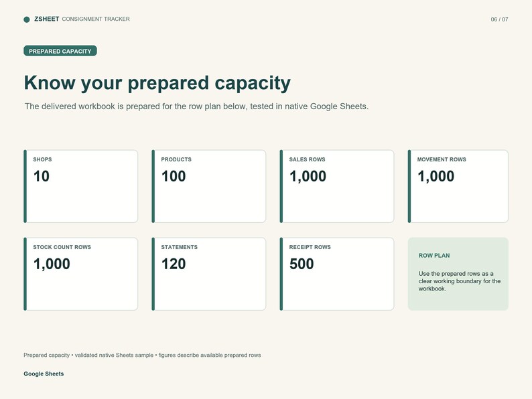
Task: Click the 'Use the prepared rows' note text
Action: point(460,281)
